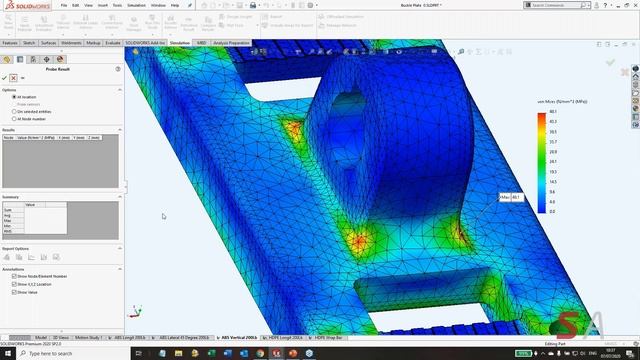Image resolution: width=640 pixels, height=360 pixels.
Task: Click the Max stress annotation callout
Action: coord(511,197)
